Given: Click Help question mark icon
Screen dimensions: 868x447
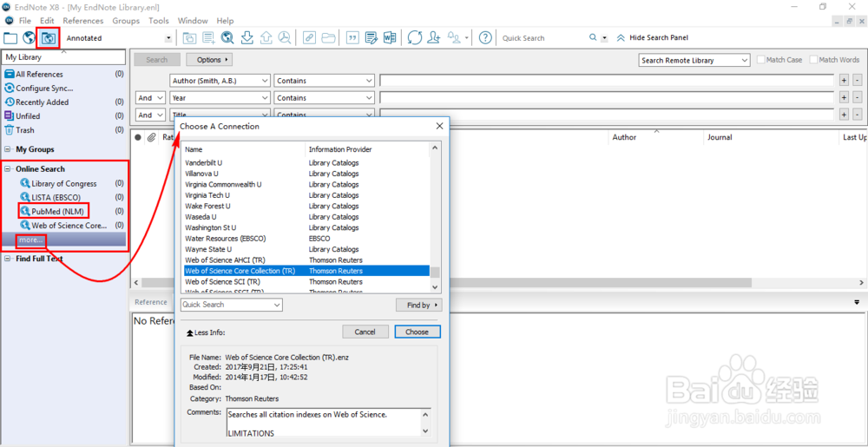Looking at the screenshot, I should (x=485, y=37).
